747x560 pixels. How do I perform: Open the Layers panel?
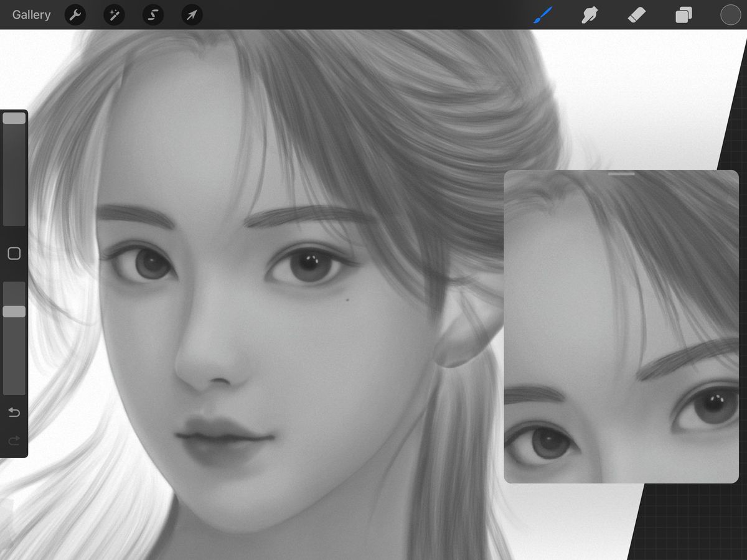pyautogui.click(x=684, y=15)
